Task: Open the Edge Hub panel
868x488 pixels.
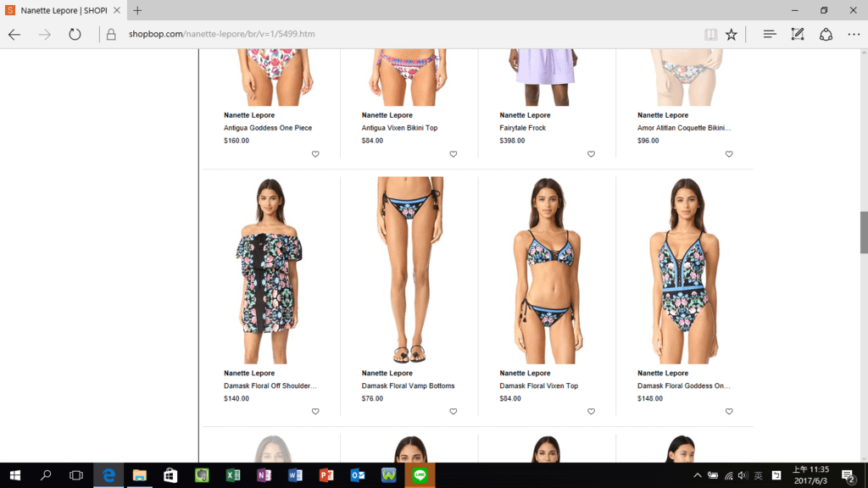Action: pyautogui.click(x=770, y=34)
